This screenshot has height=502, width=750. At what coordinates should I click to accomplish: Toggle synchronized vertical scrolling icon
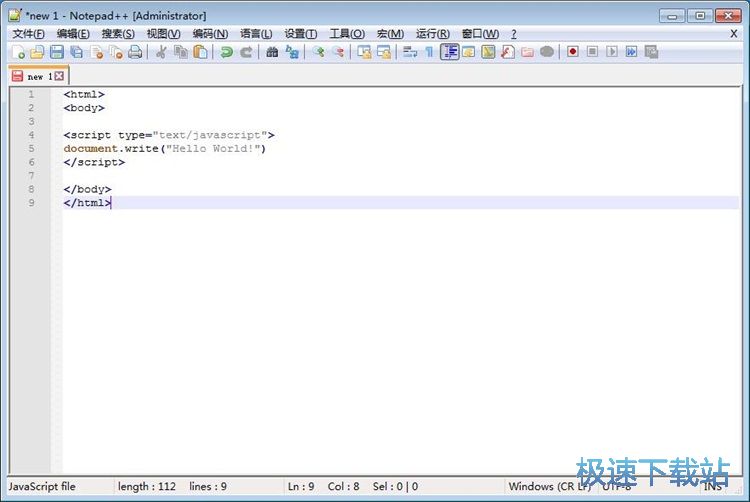tap(364, 52)
